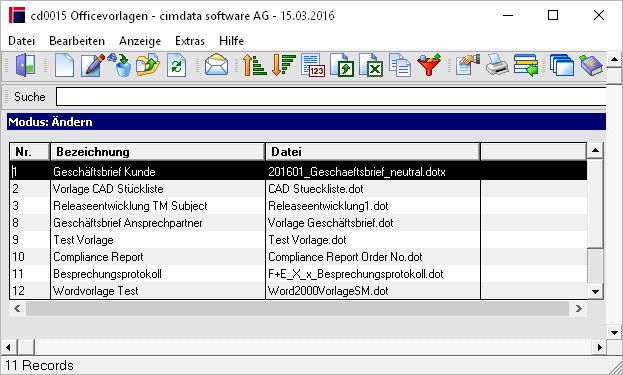The image size is (623, 375).
Task: Click file Test Vorlage.dot cell
Action: [x=373, y=240]
